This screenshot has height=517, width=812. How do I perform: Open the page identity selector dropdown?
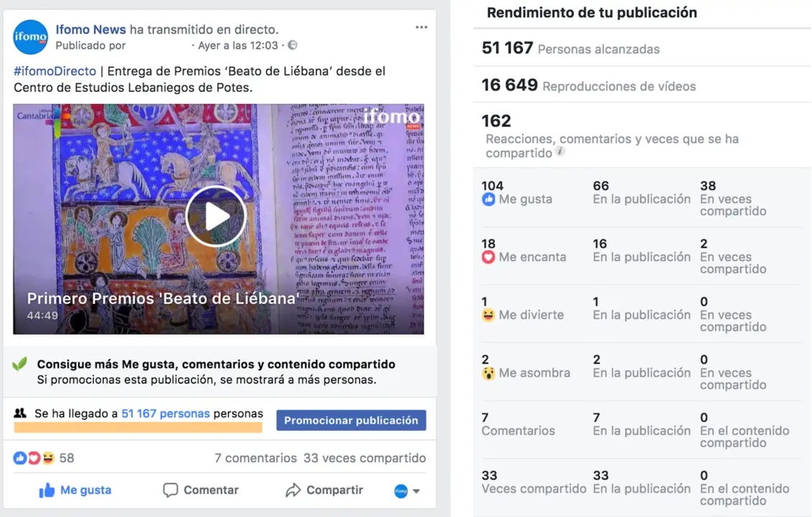407,490
